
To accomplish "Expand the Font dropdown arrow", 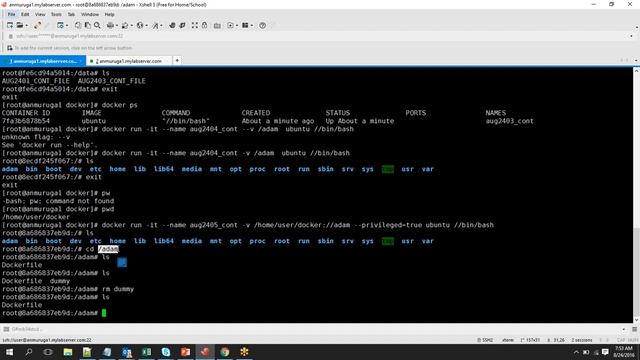I will (x=162, y=25).
